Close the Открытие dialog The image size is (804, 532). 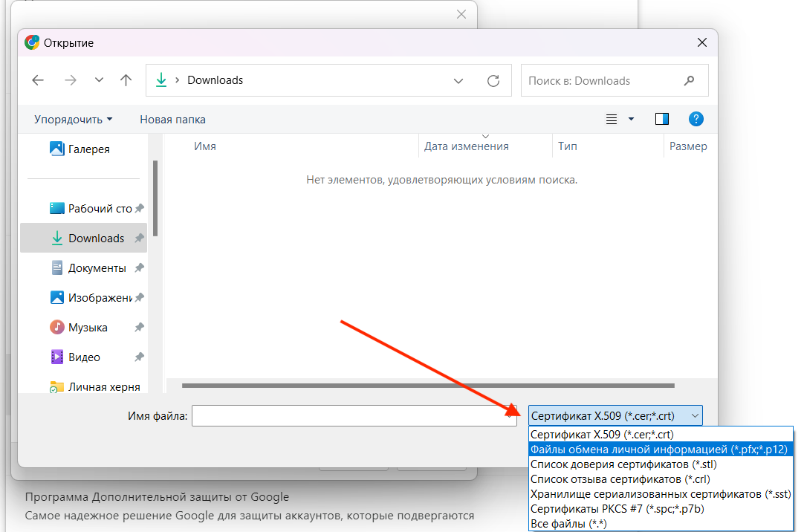point(702,42)
